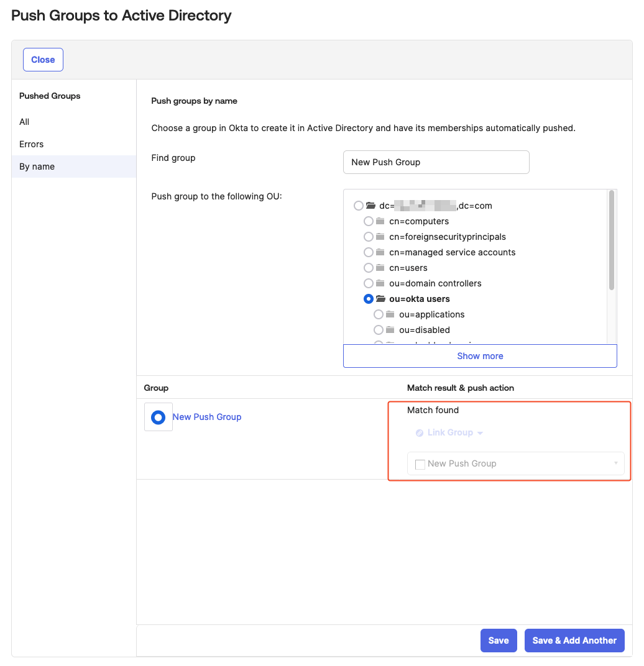Select the By name sidebar item
644x666 pixels.
pyautogui.click(x=74, y=166)
